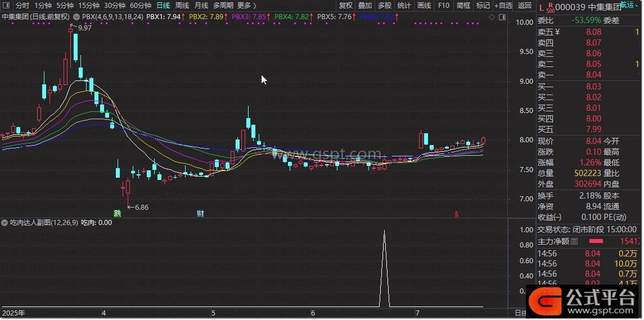The height and width of the screenshot is (320, 644).
Task: Select the PBX4: 7.82 green line label
Action: (x=291, y=17)
